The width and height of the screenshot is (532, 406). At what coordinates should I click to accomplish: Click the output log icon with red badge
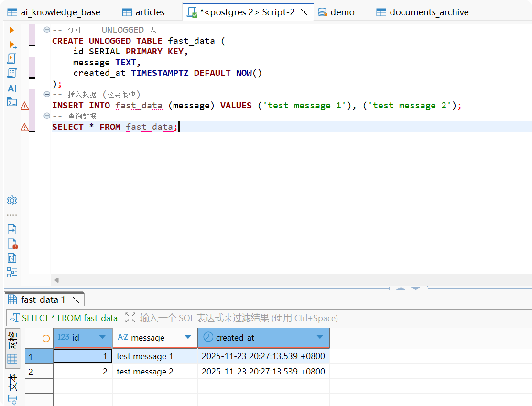click(12, 244)
